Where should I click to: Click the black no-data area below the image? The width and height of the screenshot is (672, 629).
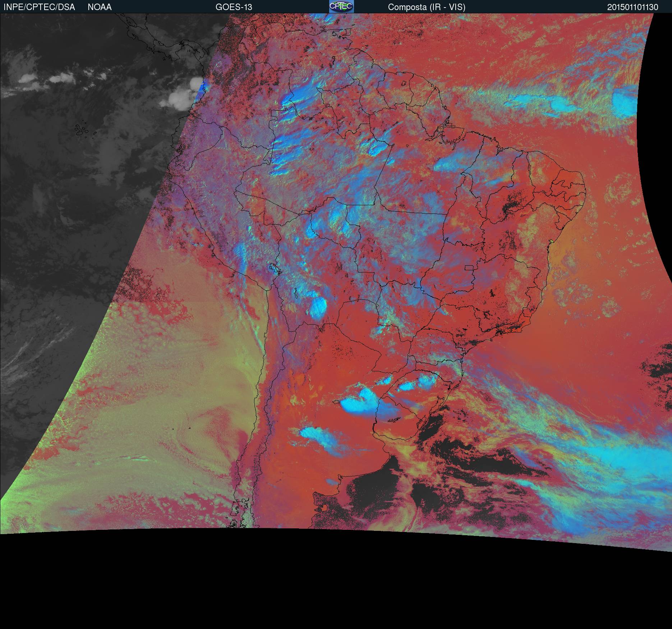[x=336, y=582]
